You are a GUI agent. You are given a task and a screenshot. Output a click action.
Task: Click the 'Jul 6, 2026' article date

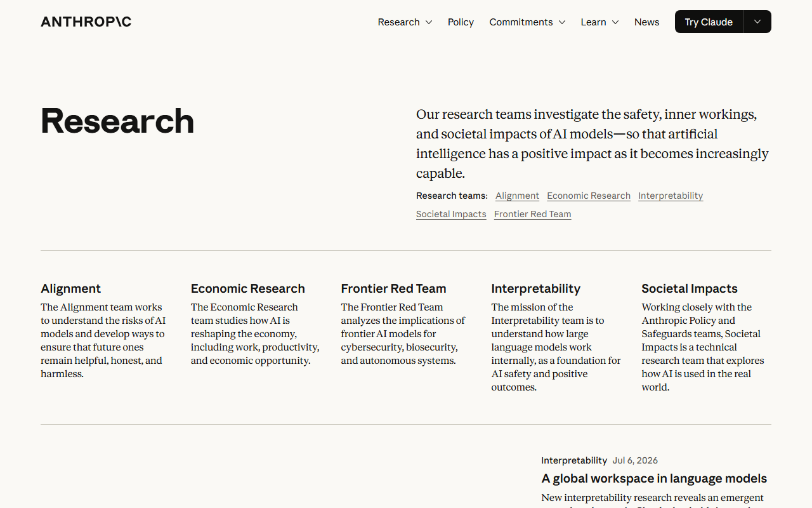[635, 460]
